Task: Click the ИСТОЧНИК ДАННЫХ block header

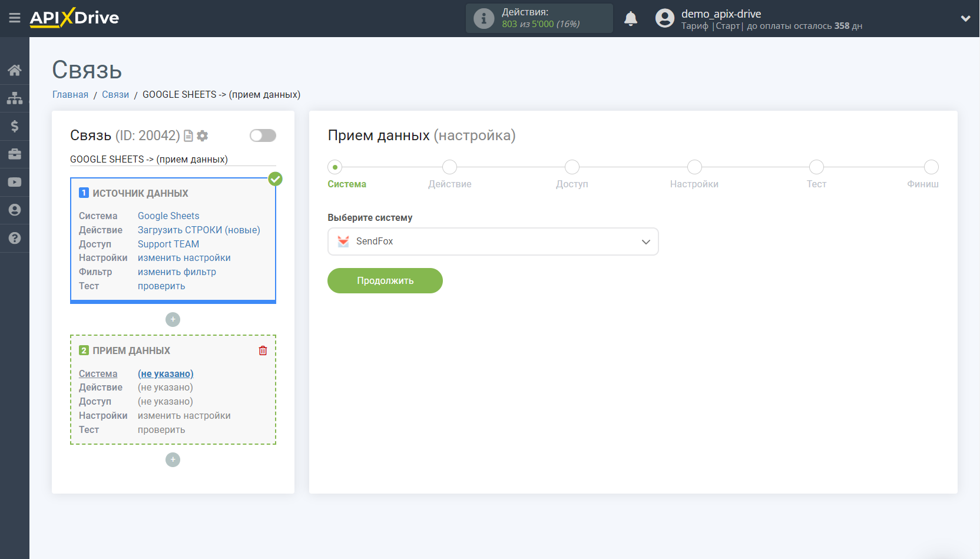Action: click(x=140, y=193)
